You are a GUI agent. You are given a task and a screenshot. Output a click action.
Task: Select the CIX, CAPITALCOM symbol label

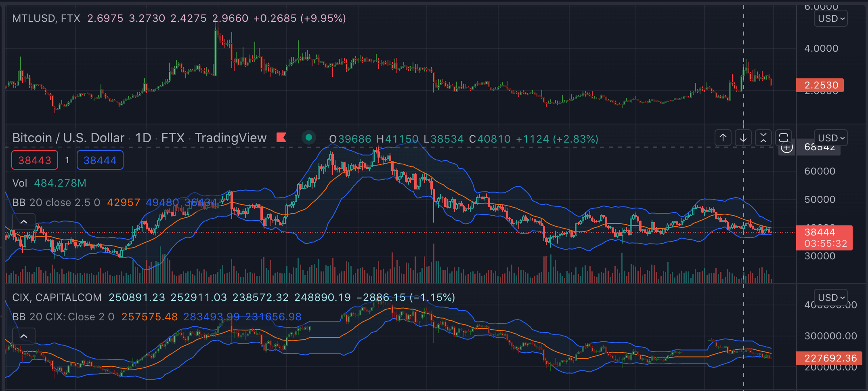point(57,298)
